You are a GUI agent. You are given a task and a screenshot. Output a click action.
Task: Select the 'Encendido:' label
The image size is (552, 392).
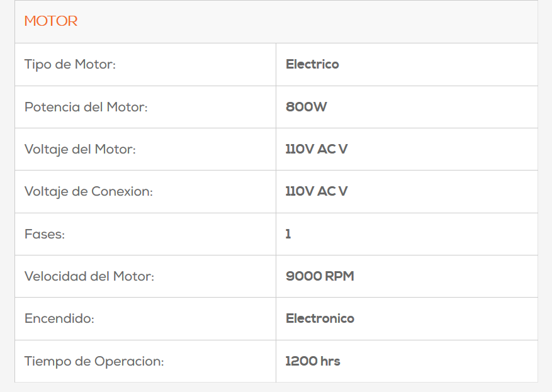pos(59,318)
